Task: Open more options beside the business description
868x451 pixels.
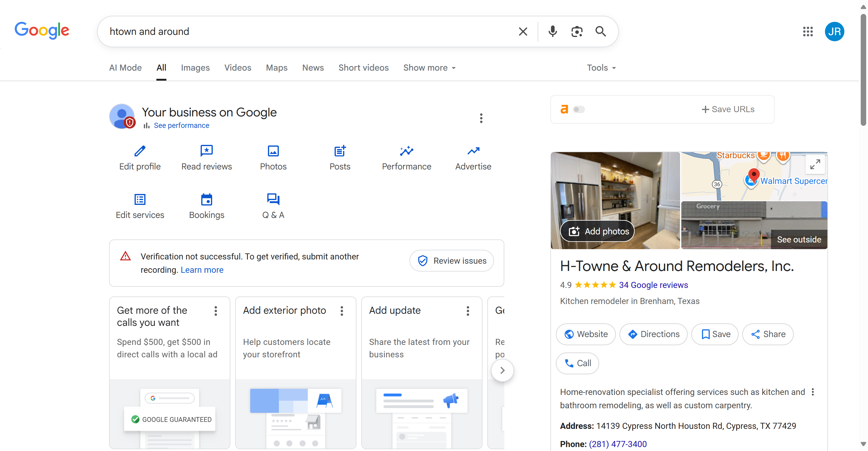Action: pos(813,392)
